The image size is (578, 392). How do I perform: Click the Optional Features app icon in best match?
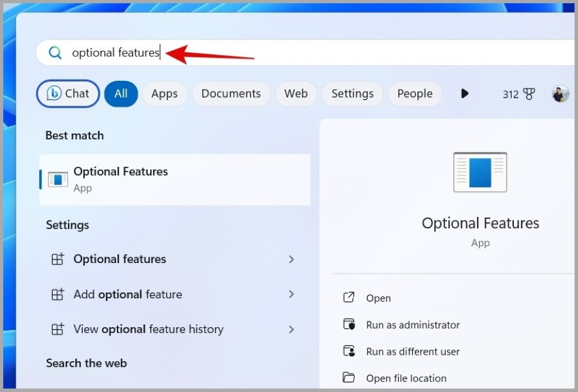[x=58, y=180]
